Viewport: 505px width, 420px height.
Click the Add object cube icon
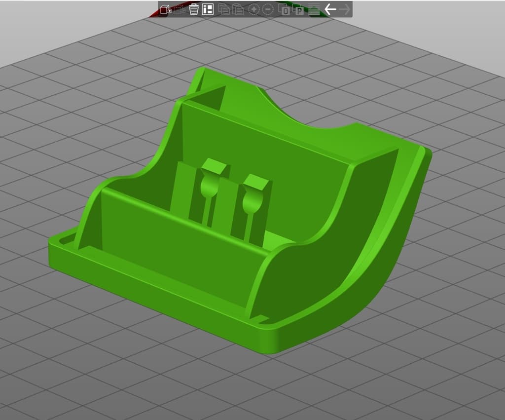tap(166, 10)
